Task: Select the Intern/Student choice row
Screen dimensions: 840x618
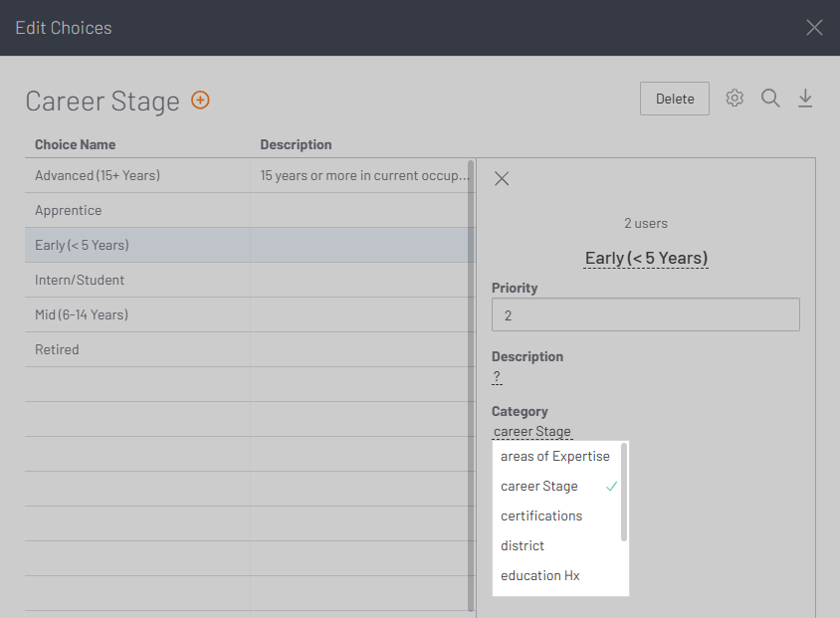Action: coord(80,280)
